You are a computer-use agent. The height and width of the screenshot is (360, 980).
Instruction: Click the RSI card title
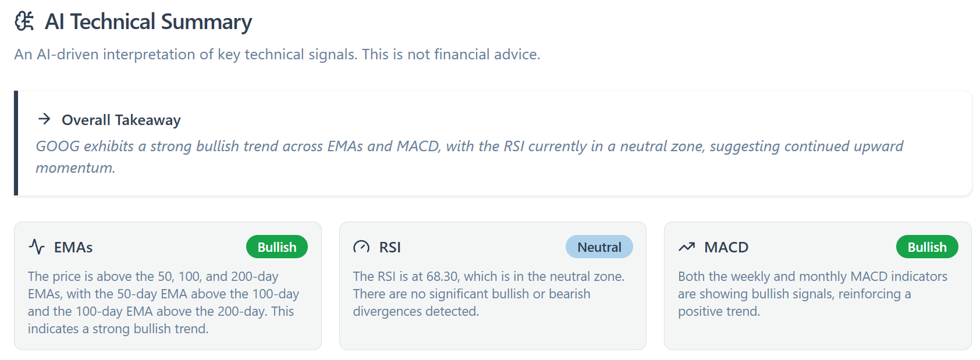(x=390, y=248)
